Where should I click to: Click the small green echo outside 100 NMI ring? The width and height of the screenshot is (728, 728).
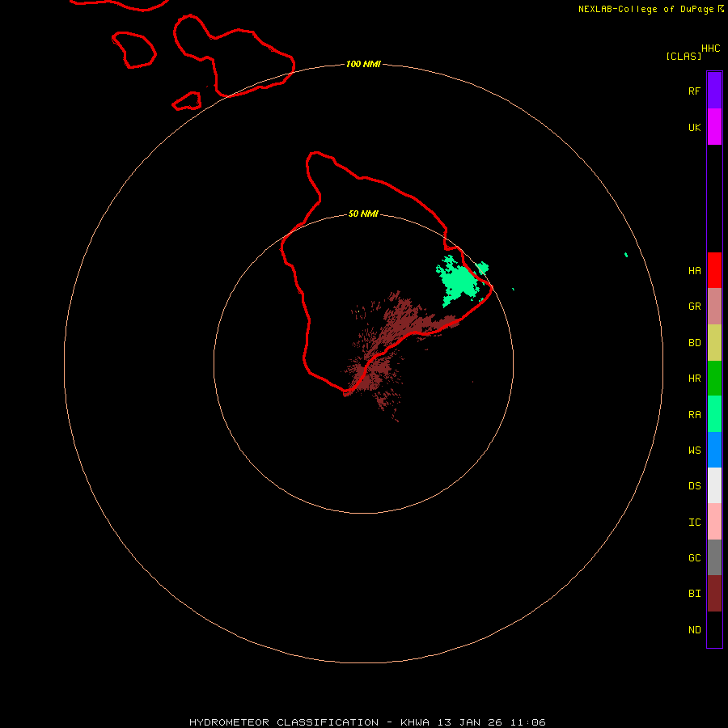pos(626,255)
